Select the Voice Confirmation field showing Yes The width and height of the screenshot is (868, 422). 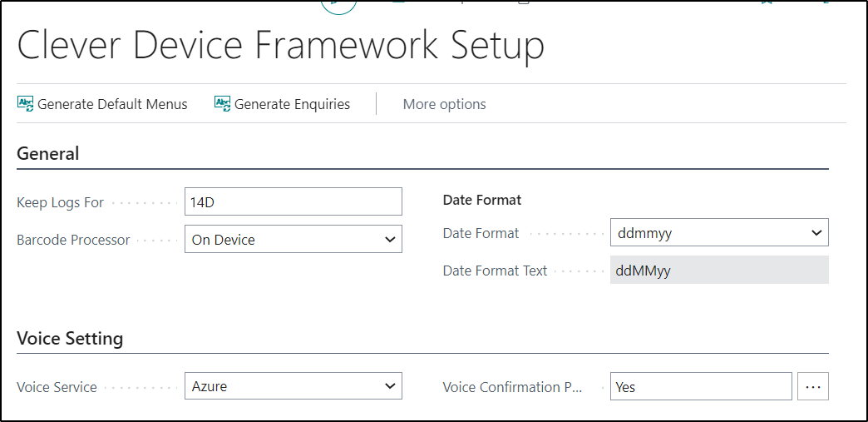point(701,386)
